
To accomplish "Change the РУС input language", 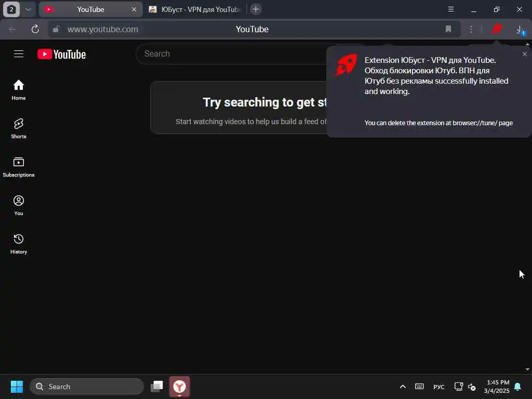I will coord(438,387).
